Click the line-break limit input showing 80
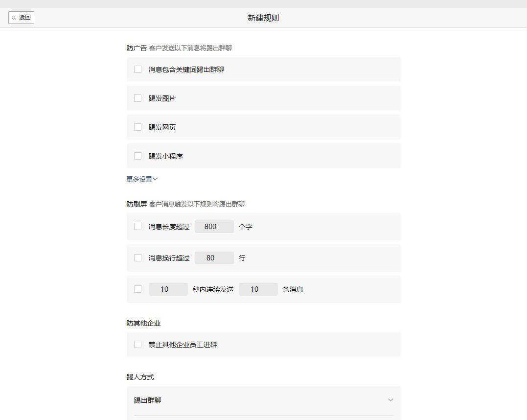This screenshot has height=420, width=527. [x=214, y=257]
